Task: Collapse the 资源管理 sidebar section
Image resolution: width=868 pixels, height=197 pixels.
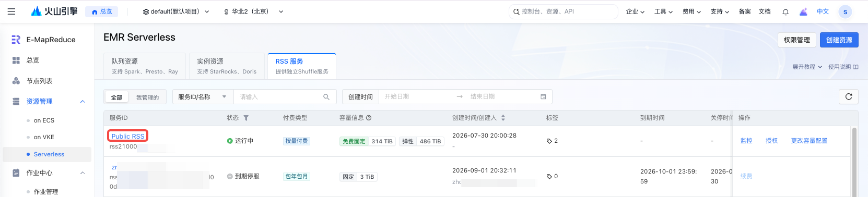Action: [x=83, y=102]
